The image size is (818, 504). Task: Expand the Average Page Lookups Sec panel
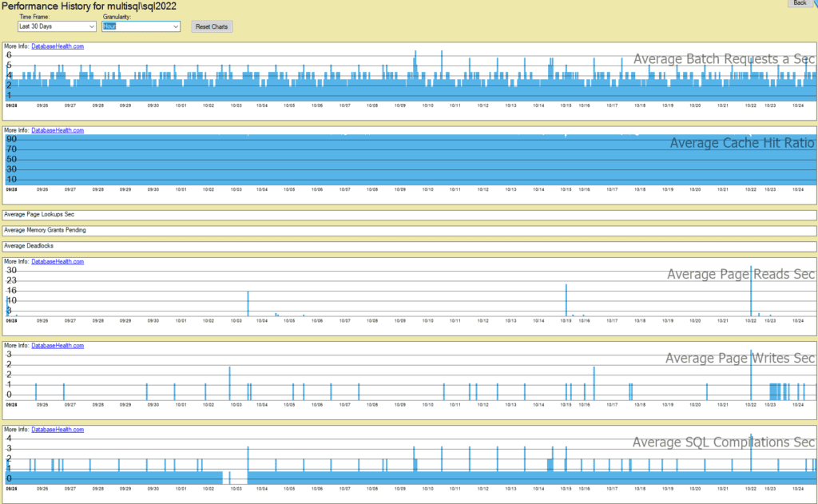(410, 214)
